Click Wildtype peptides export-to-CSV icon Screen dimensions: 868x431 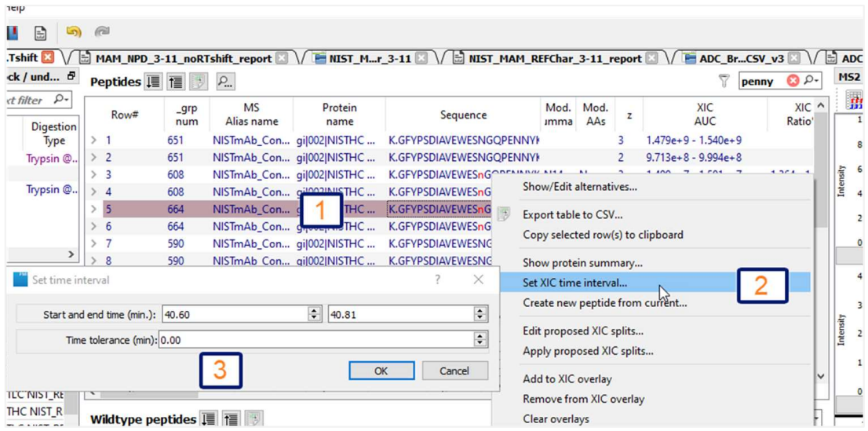(253, 419)
